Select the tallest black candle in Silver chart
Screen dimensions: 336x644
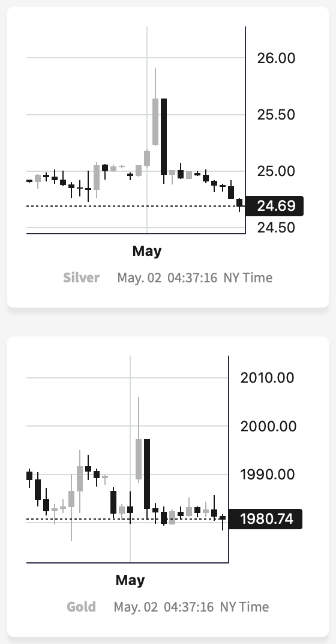[164, 141]
